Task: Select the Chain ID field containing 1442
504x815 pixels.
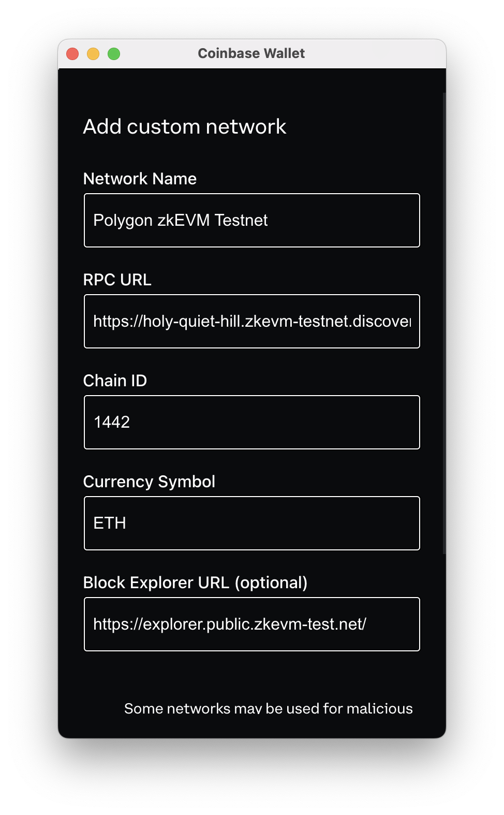Action: (251, 423)
